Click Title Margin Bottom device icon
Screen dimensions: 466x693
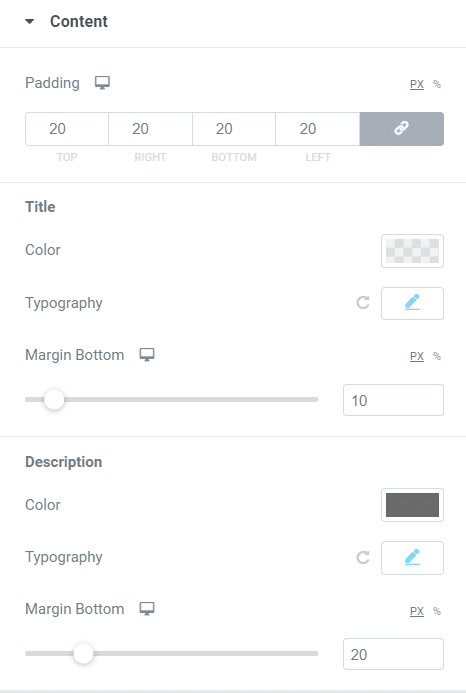[x=147, y=354]
